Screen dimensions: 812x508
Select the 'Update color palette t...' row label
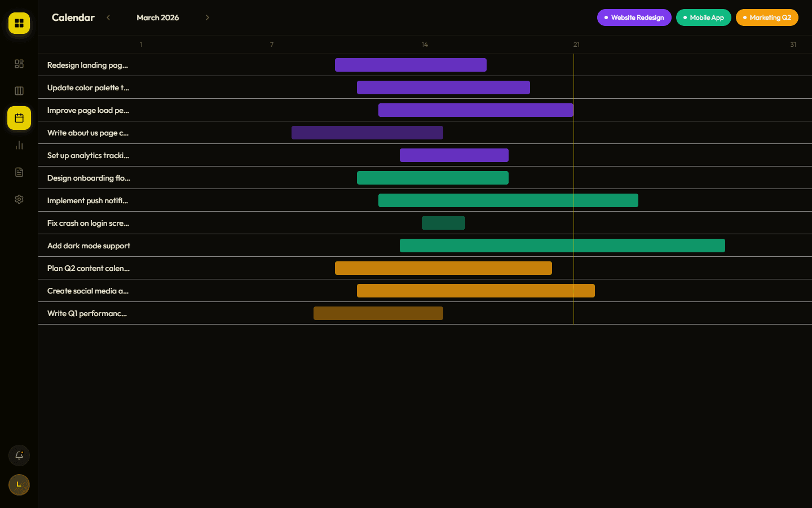click(88, 87)
